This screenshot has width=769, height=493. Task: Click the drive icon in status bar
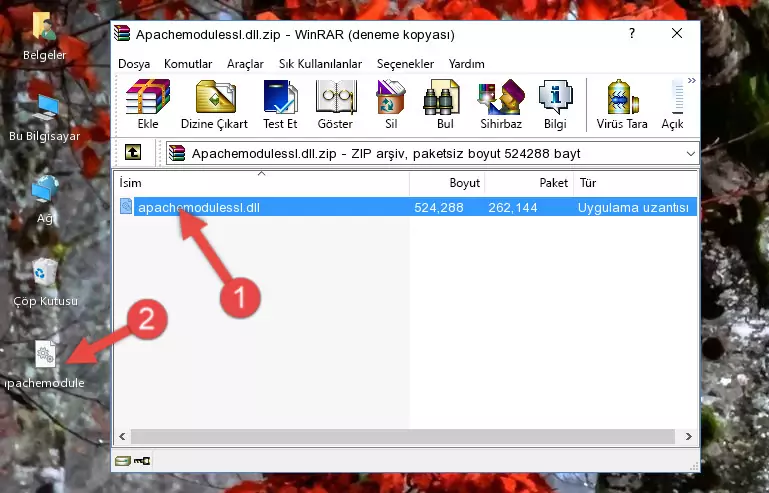pos(123,461)
